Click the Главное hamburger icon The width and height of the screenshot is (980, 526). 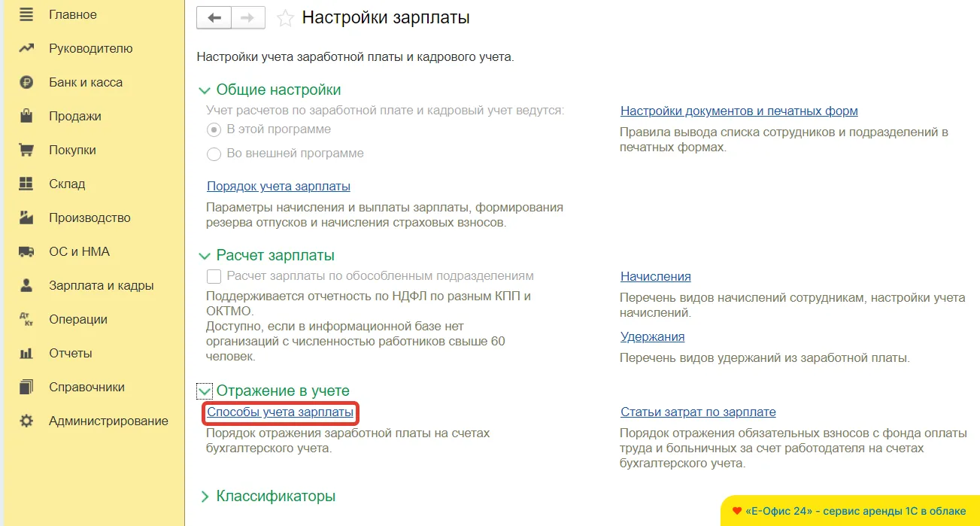point(26,14)
